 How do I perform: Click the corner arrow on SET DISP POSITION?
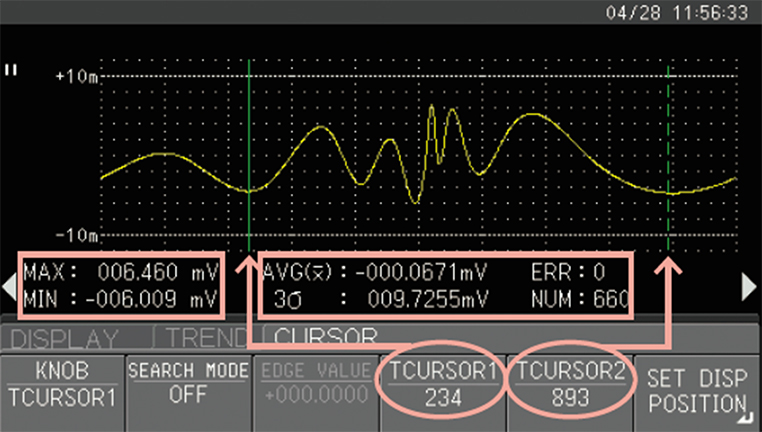(745, 418)
